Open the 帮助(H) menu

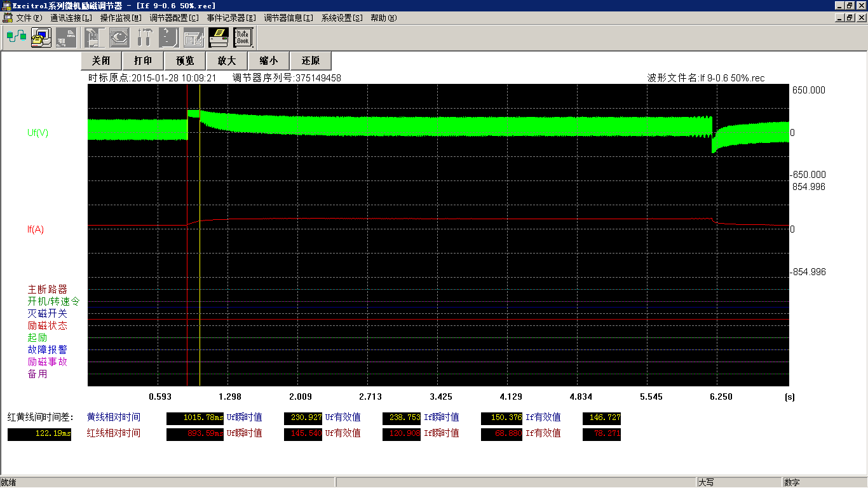point(383,18)
